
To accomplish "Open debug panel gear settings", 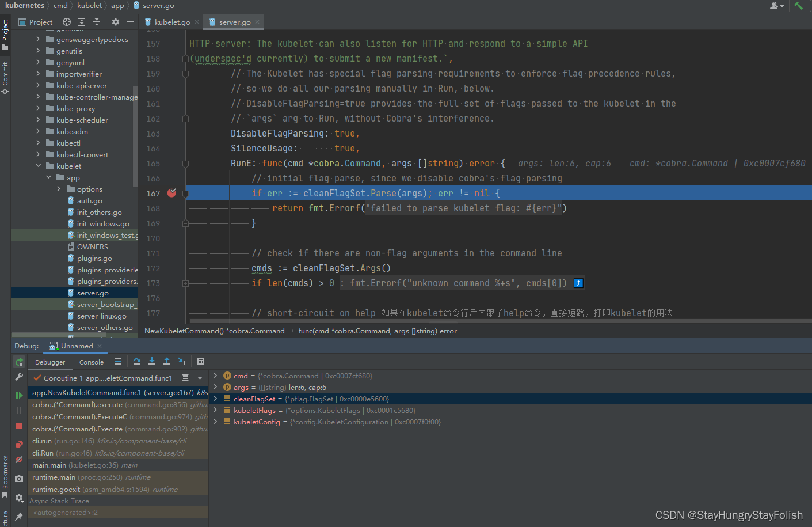I will [x=19, y=498].
